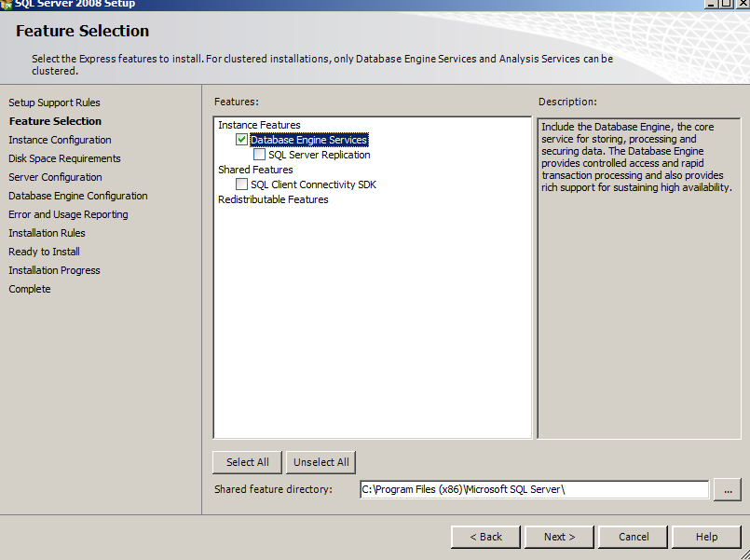
Task: Open the browse (...) directory button
Action: [727, 489]
